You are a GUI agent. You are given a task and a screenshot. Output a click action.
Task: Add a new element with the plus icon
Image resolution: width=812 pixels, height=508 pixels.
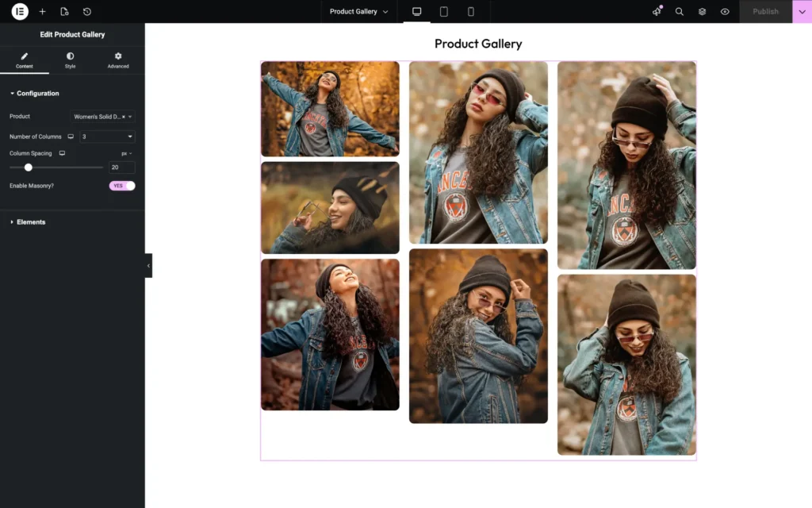pos(43,11)
